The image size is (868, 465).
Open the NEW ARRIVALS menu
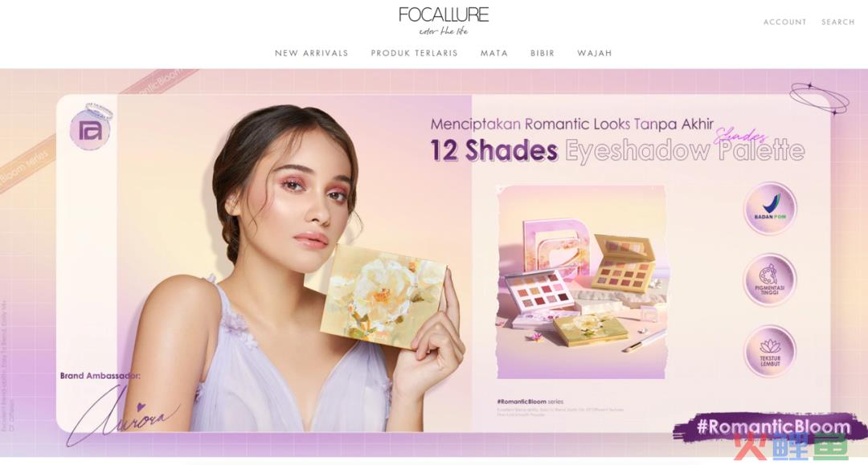312,53
